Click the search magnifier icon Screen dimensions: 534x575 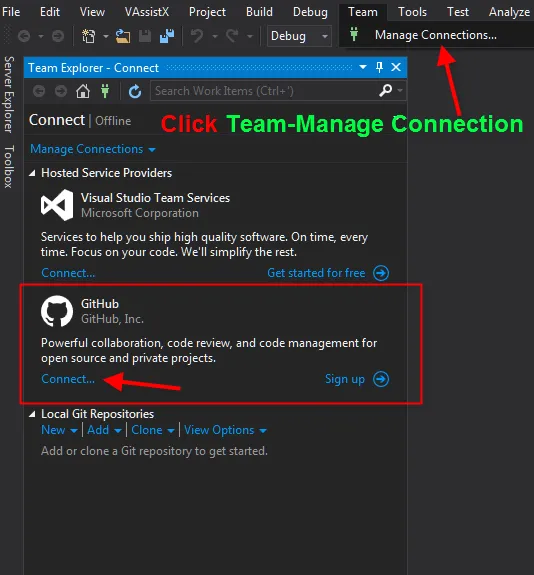(385, 90)
